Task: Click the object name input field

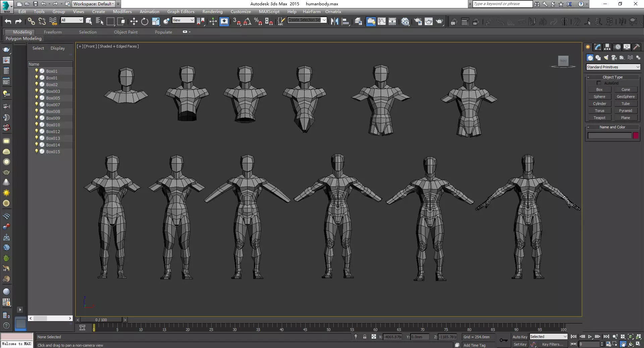Action: [x=609, y=135]
